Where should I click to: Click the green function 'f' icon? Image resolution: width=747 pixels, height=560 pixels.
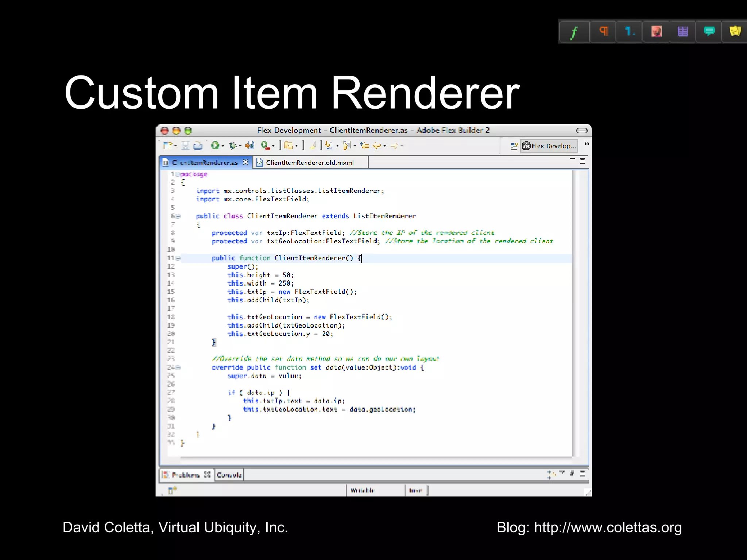[x=574, y=32]
